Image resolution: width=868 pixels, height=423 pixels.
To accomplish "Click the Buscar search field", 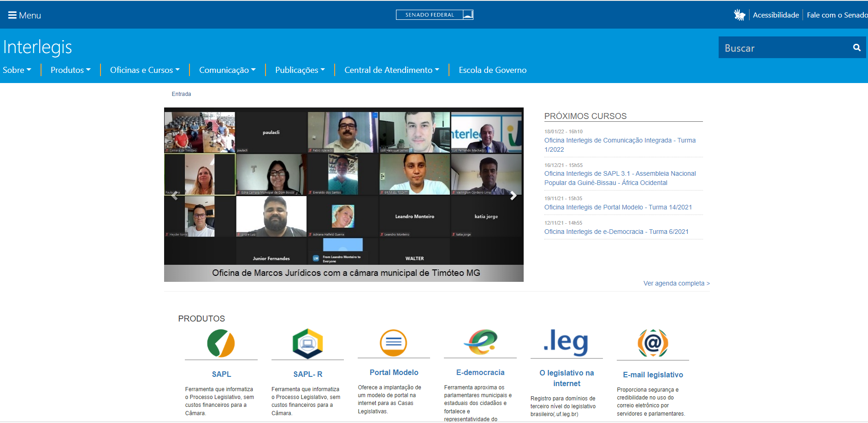I will pos(784,48).
